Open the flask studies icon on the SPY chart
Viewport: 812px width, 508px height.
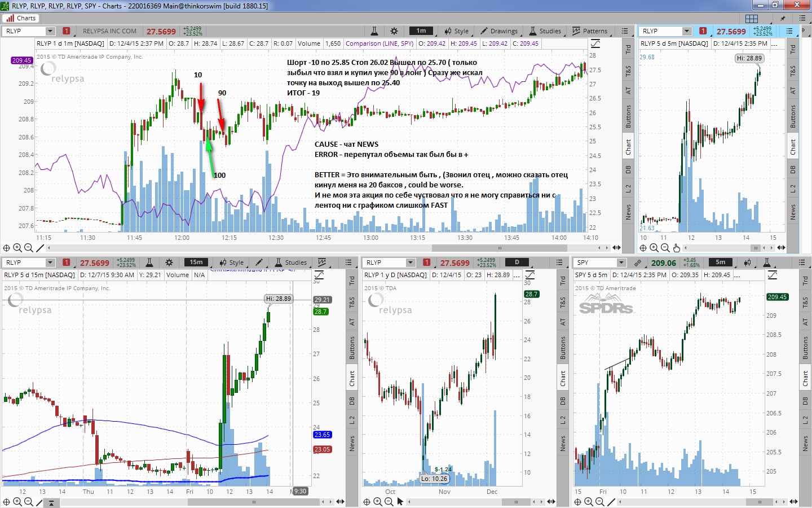pyautogui.click(x=767, y=262)
